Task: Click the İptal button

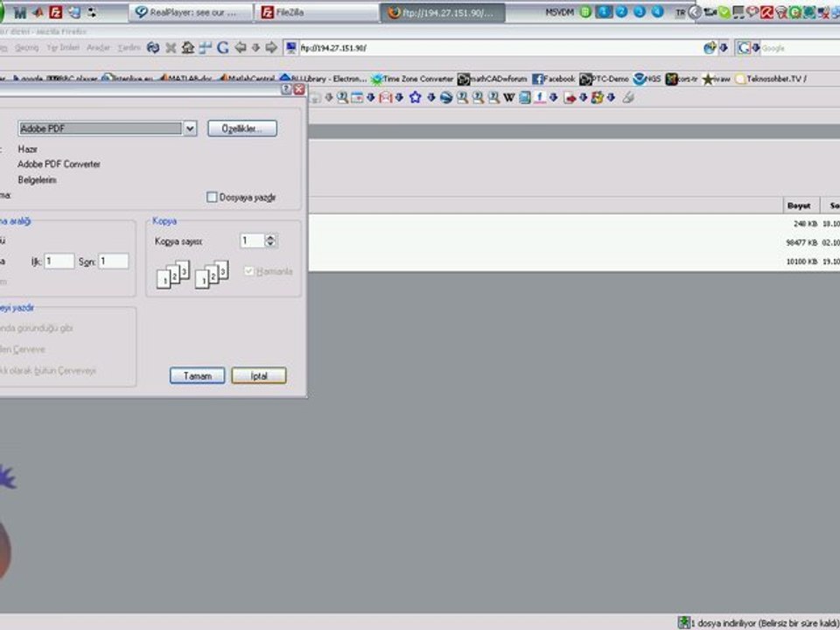Action: click(x=259, y=375)
